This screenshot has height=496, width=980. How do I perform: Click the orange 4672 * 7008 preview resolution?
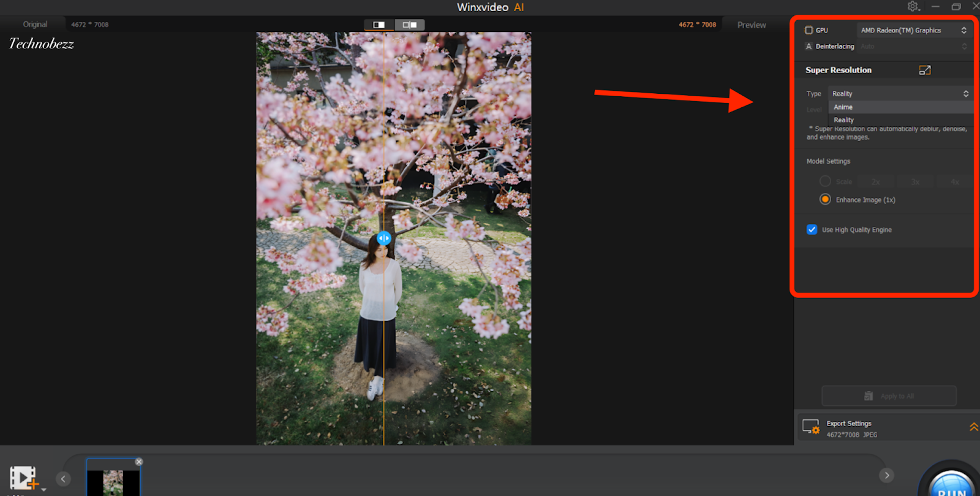click(x=697, y=25)
